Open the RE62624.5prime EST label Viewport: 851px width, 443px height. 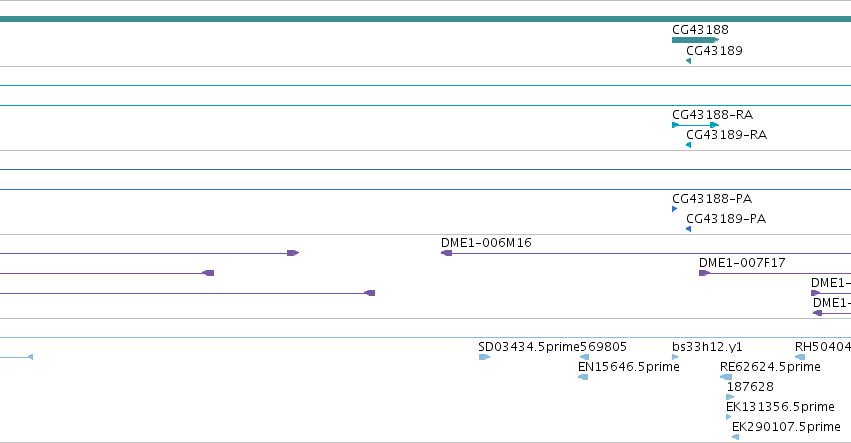770,367
